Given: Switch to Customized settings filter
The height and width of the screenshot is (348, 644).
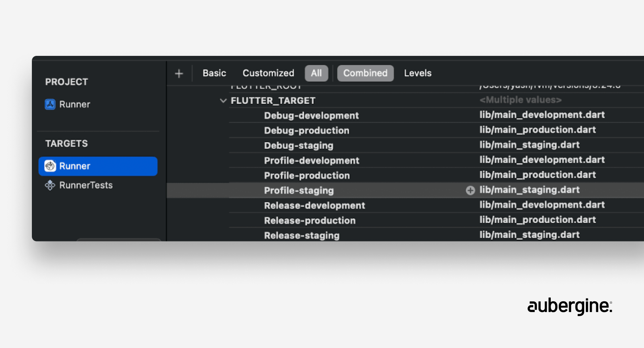Looking at the screenshot, I should click(268, 73).
